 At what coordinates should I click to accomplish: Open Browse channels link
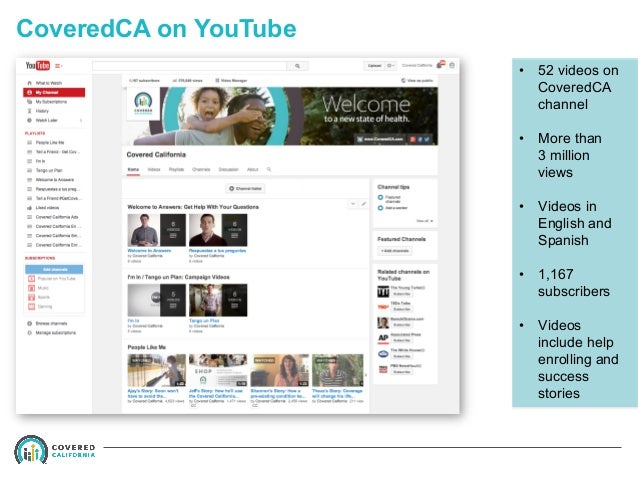click(x=51, y=324)
